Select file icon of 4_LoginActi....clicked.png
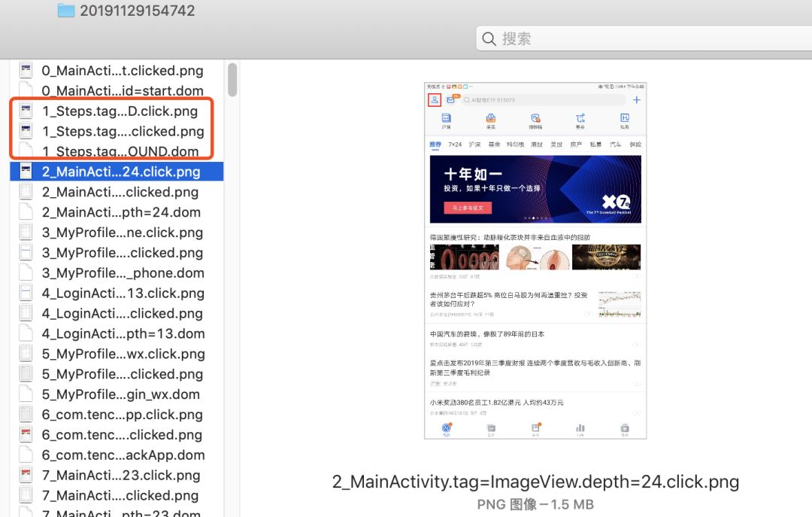Image resolution: width=812 pixels, height=517 pixels. pos(26,313)
